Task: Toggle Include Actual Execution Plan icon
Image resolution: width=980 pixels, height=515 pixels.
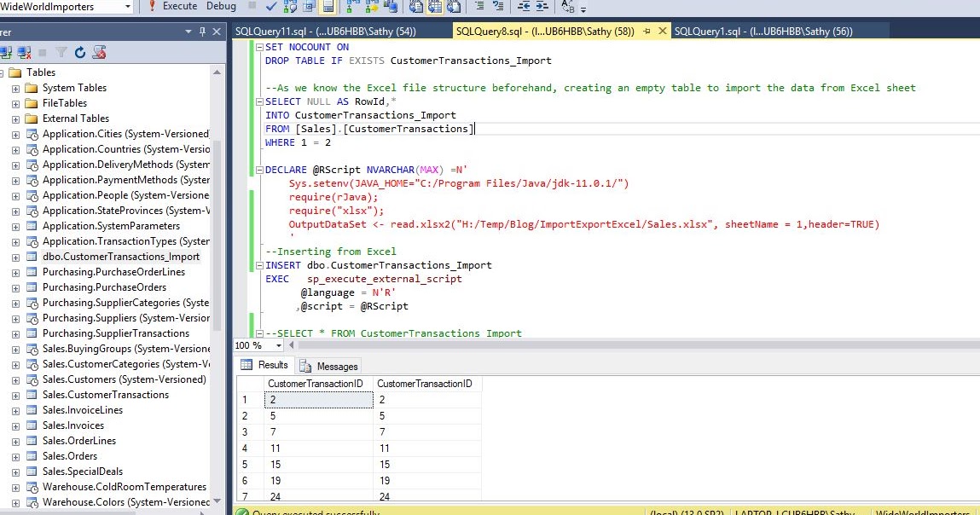Action: 353,6
